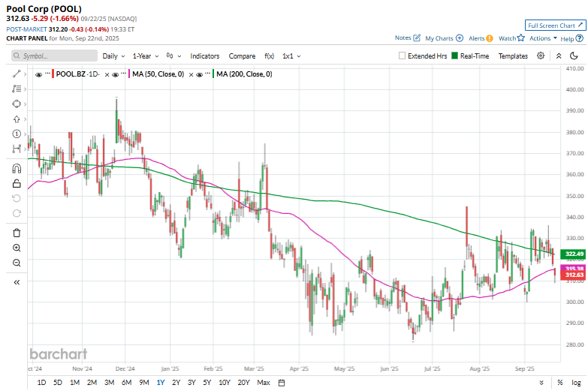588x391 pixels.
Task: Add to Watchlist star icon
Action: pos(521,38)
